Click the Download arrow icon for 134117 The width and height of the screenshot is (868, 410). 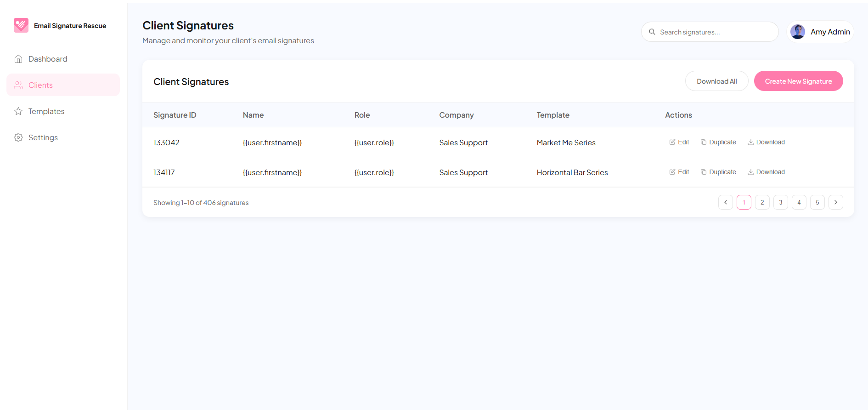pos(751,172)
